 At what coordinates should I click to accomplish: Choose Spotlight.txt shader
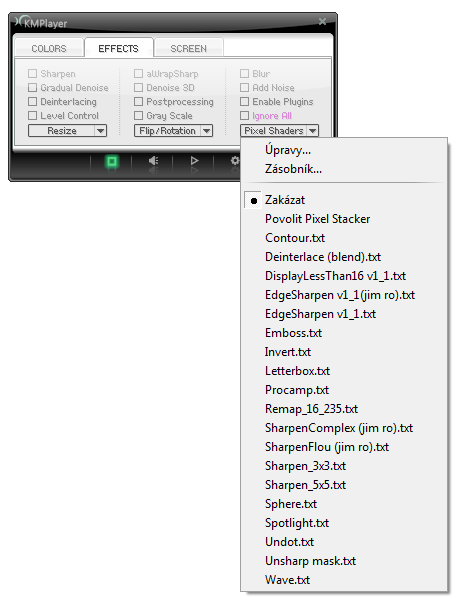(344, 523)
